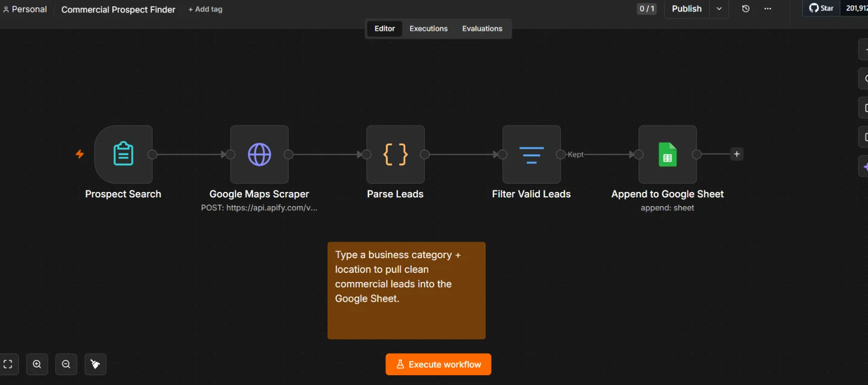Click the Parse Leads output connector
The width and height of the screenshot is (868, 385).
click(x=425, y=155)
